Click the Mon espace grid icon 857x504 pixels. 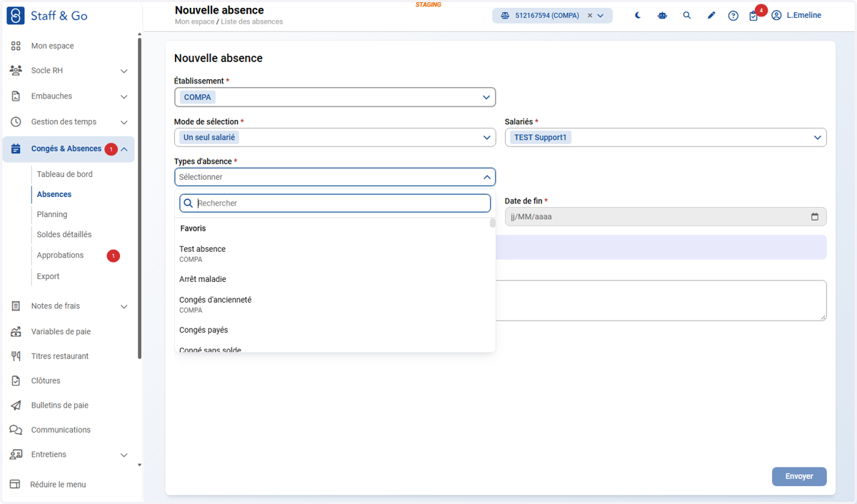coord(16,46)
